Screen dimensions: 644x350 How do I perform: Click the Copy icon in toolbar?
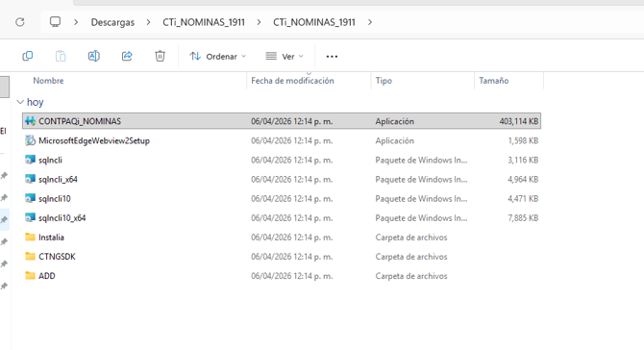pyautogui.click(x=28, y=56)
